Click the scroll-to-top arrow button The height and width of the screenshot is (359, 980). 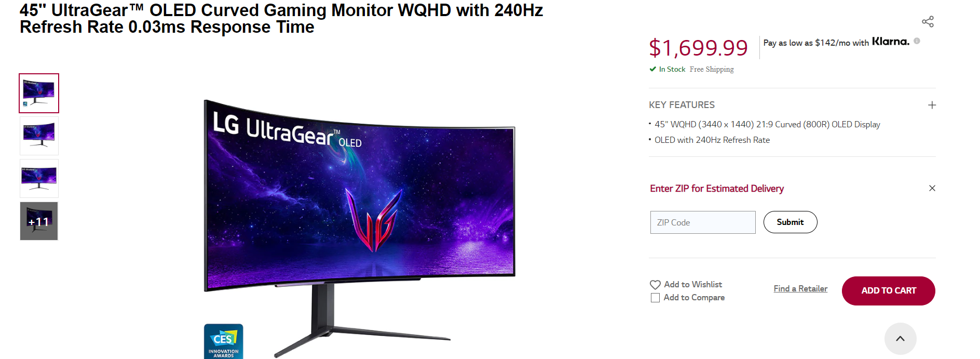click(900, 338)
